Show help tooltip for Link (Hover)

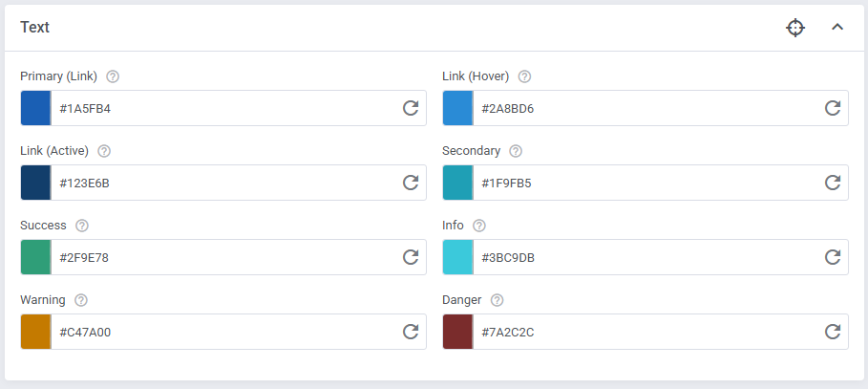tap(524, 76)
